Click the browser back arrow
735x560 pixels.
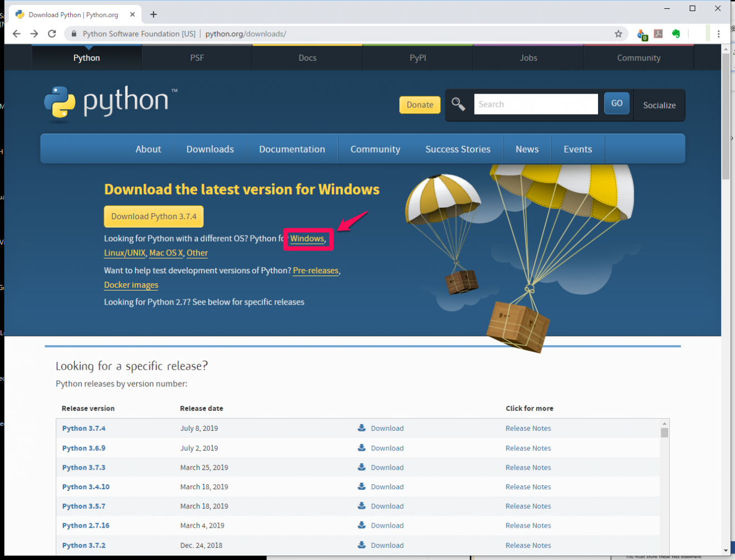point(17,34)
